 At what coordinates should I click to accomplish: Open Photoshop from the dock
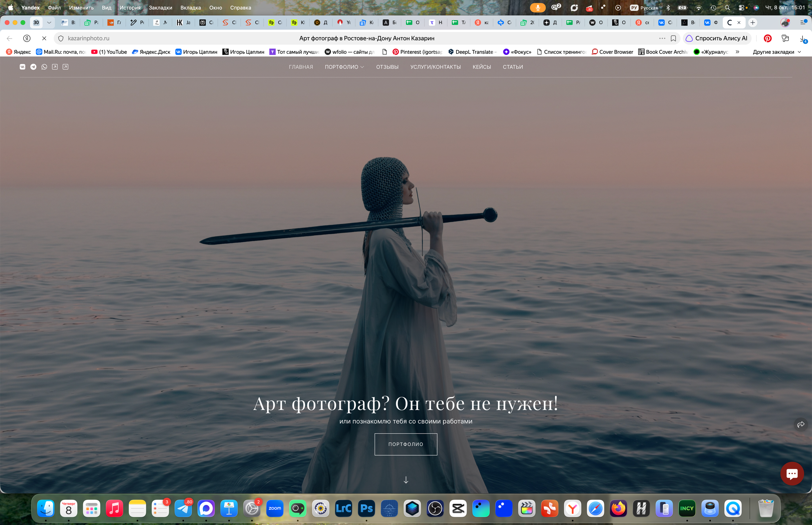[366, 508]
